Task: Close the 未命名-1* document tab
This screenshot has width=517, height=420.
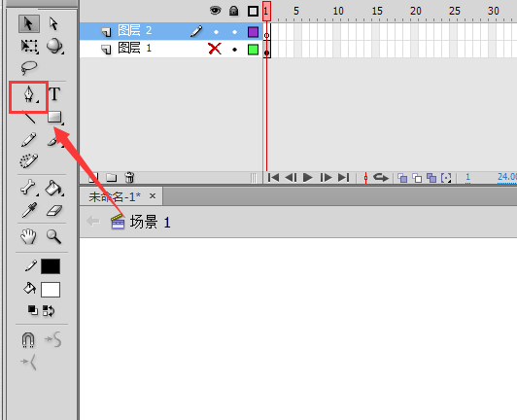Action: point(153,196)
